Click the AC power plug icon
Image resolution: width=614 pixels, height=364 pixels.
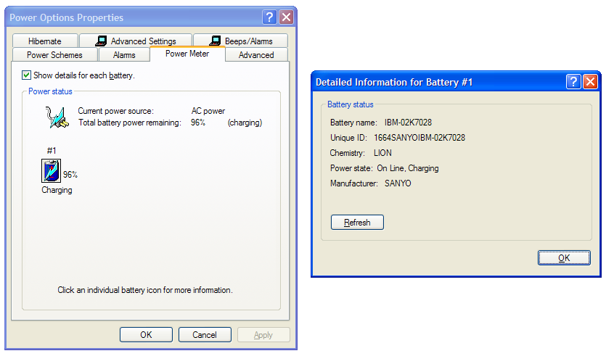57,117
